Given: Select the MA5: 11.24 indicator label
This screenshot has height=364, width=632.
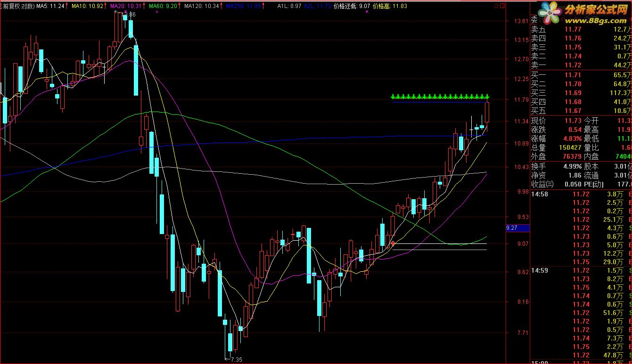Looking at the screenshot, I should [x=49, y=6].
